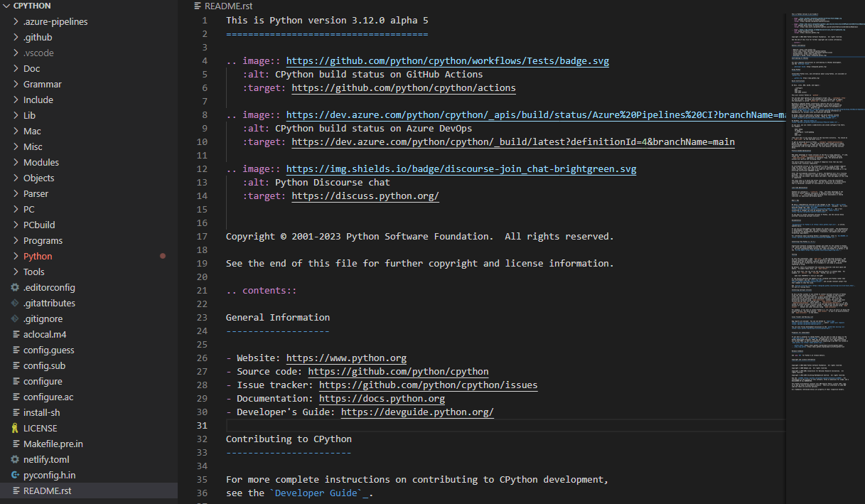Click the file icon next to aclocal.m4
The width and height of the screenshot is (865, 504).
pyautogui.click(x=15, y=334)
